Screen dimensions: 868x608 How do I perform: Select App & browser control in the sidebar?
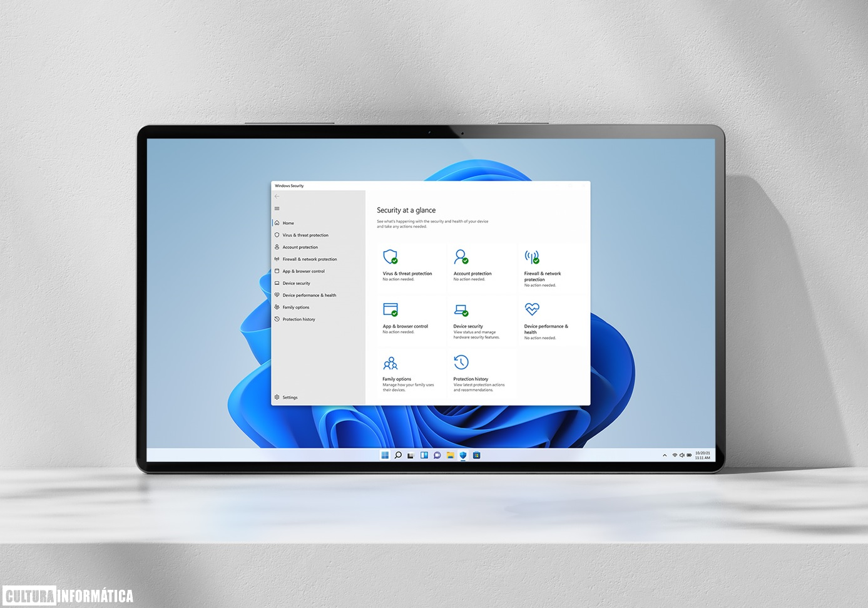(318, 271)
